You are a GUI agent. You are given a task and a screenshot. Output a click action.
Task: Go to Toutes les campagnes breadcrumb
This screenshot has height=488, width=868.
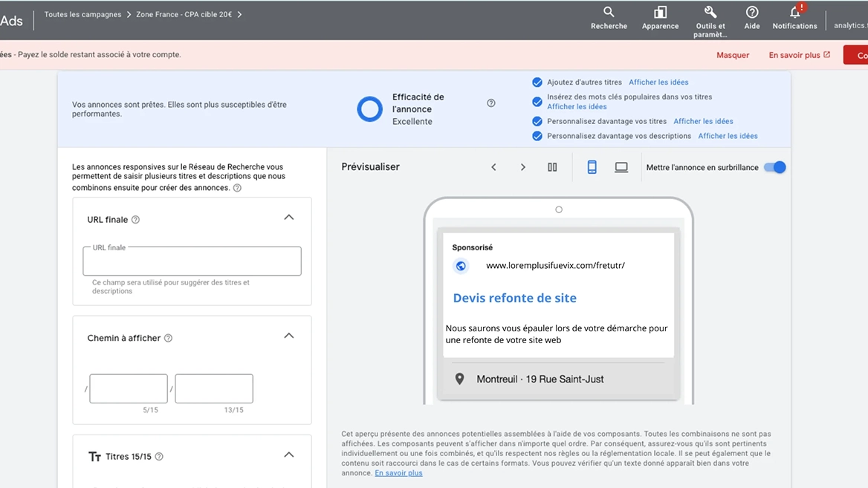pos(82,14)
